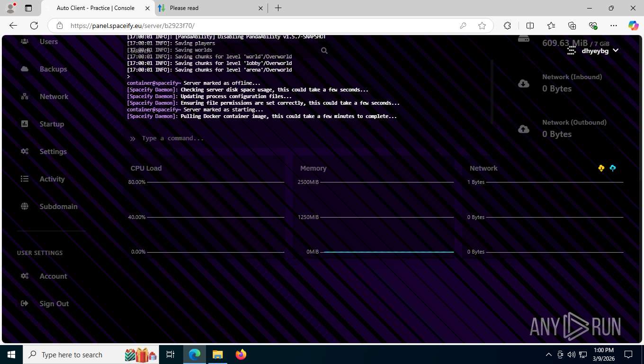
Task: Click the Activity list icon
Action: (25, 179)
